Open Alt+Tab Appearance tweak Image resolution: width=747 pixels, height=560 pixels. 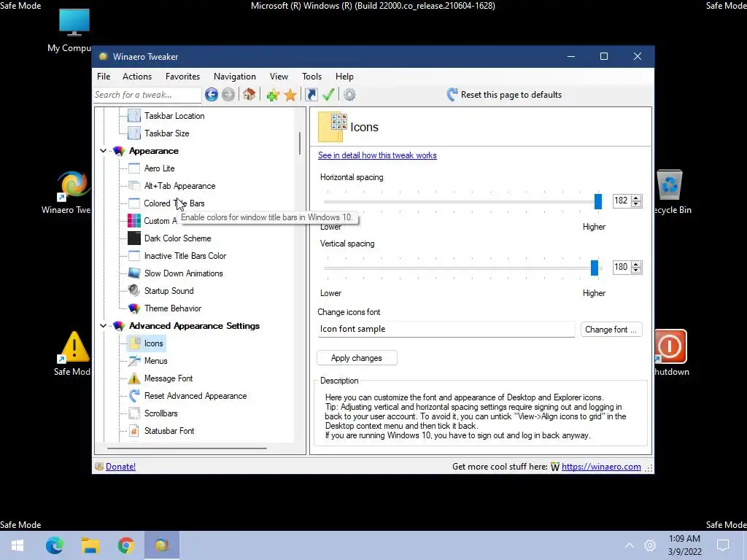coord(179,186)
